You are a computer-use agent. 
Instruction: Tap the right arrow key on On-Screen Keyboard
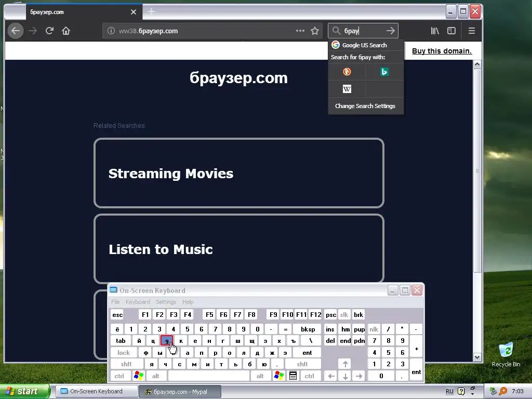tap(359, 376)
